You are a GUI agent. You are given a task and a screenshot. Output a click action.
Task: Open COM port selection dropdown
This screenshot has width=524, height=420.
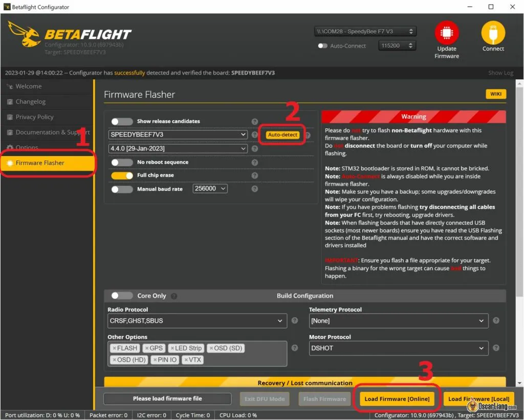(x=365, y=31)
